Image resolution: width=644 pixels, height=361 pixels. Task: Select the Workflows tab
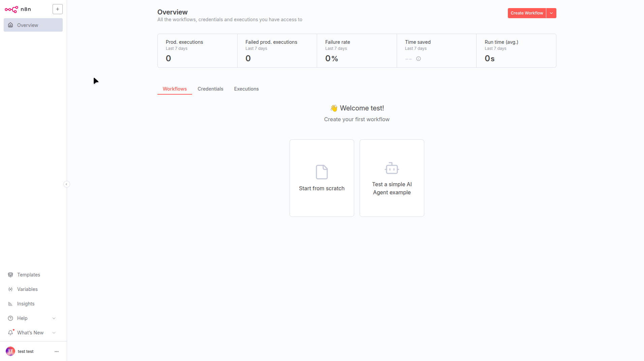pos(175,89)
